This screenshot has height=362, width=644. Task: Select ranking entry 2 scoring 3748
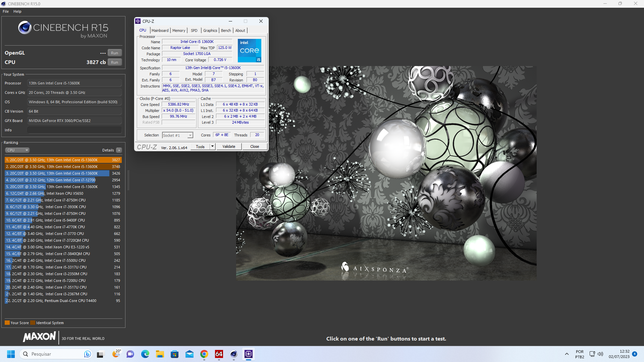pyautogui.click(x=63, y=167)
